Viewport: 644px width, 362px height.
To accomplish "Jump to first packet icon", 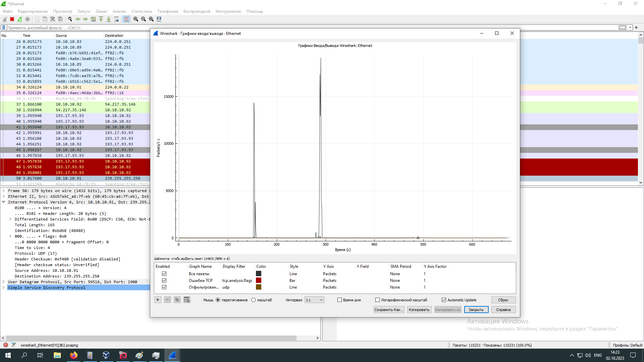I will (101, 19).
